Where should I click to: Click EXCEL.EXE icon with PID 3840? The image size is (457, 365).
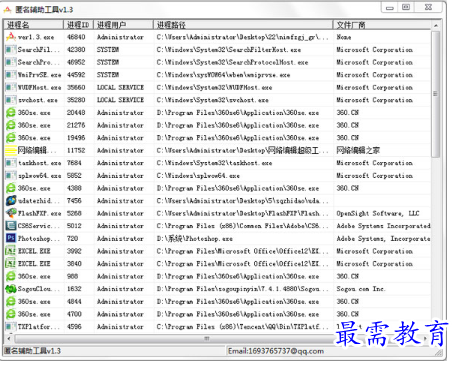(x=11, y=264)
